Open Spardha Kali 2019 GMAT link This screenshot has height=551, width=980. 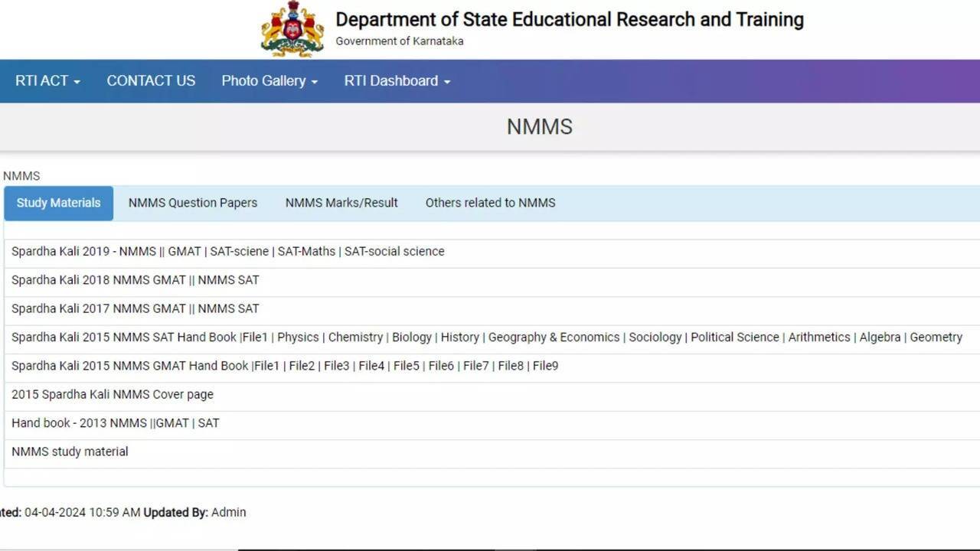click(x=184, y=252)
